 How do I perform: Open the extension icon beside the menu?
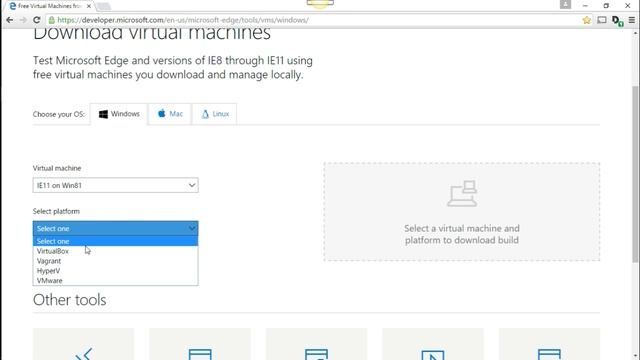[617, 21]
